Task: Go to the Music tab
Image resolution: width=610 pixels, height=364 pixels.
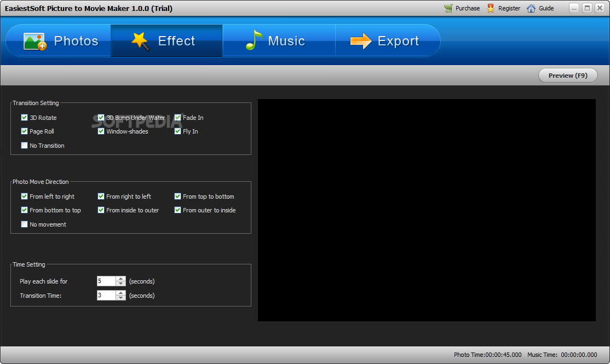Action: (x=279, y=41)
